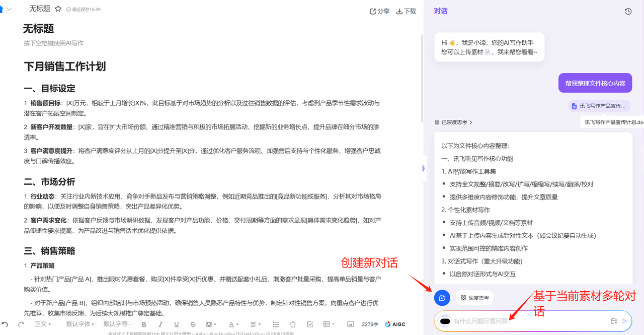This screenshot has width=644, height=335.
Task: Send the chat message
Action: coord(625,321)
